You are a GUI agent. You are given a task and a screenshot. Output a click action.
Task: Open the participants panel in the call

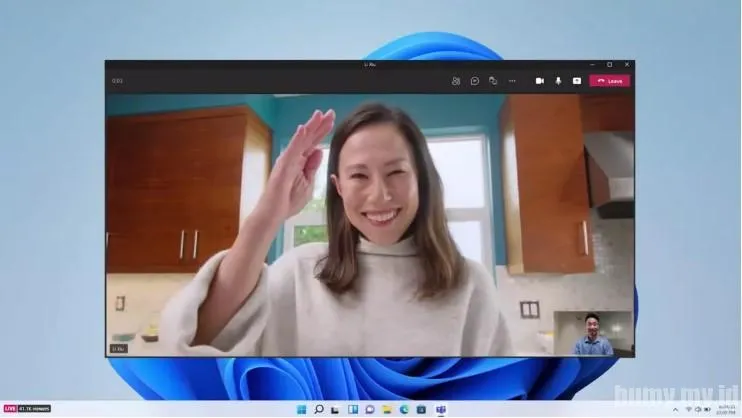(456, 81)
